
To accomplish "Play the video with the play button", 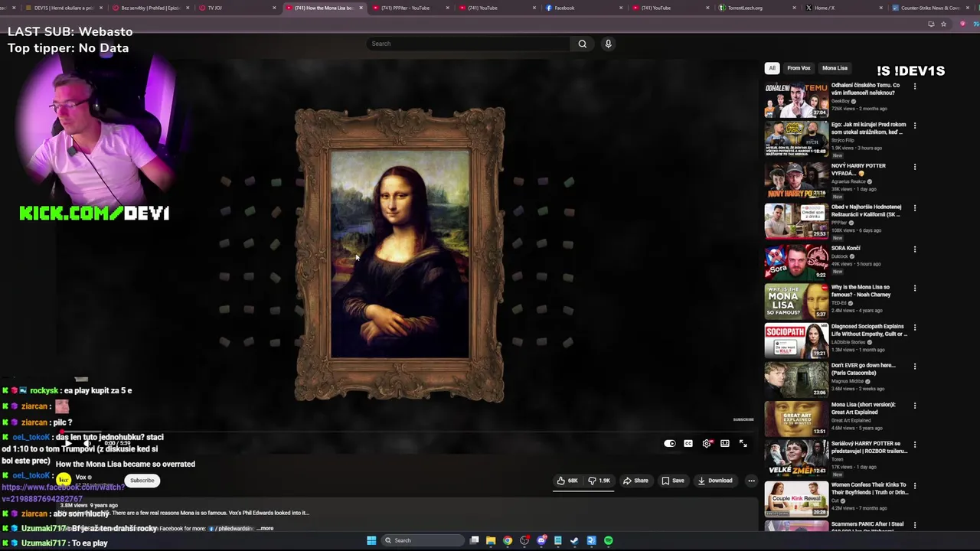I will pos(67,443).
